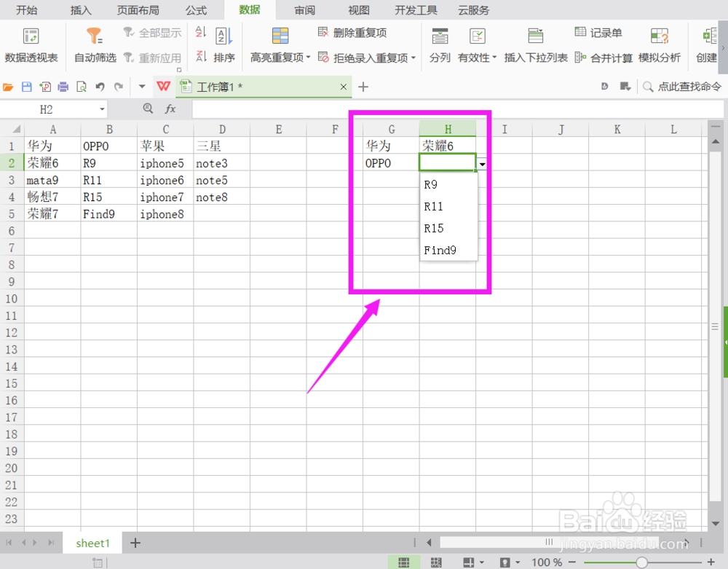Click the fx insert function icon

[x=170, y=109]
